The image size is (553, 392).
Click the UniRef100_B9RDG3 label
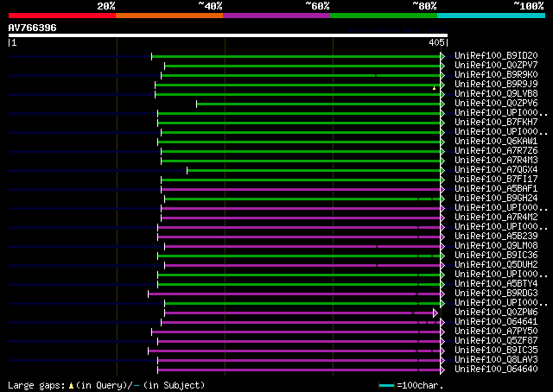coord(496,294)
